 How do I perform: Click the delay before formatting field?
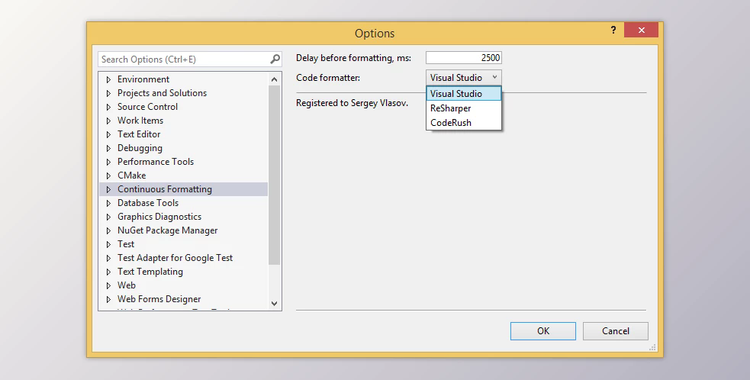tap(463, 58)
